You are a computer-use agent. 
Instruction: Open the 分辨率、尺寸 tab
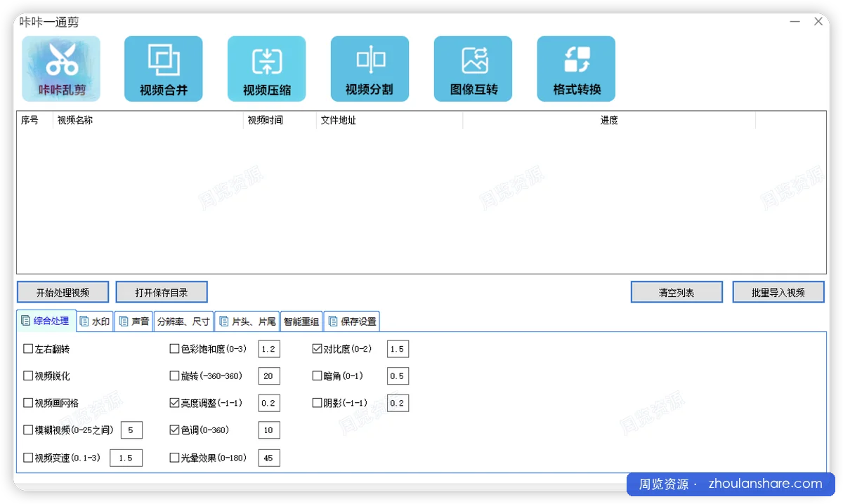pos(183,321)
